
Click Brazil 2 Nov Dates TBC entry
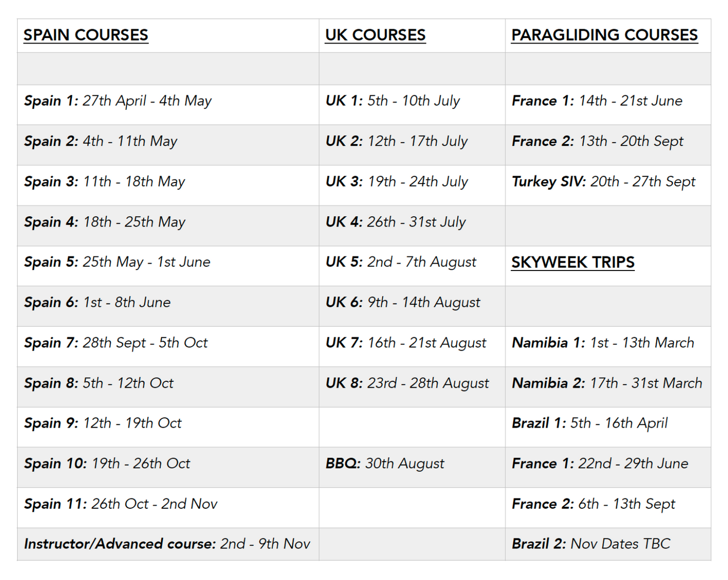point(591,544)
